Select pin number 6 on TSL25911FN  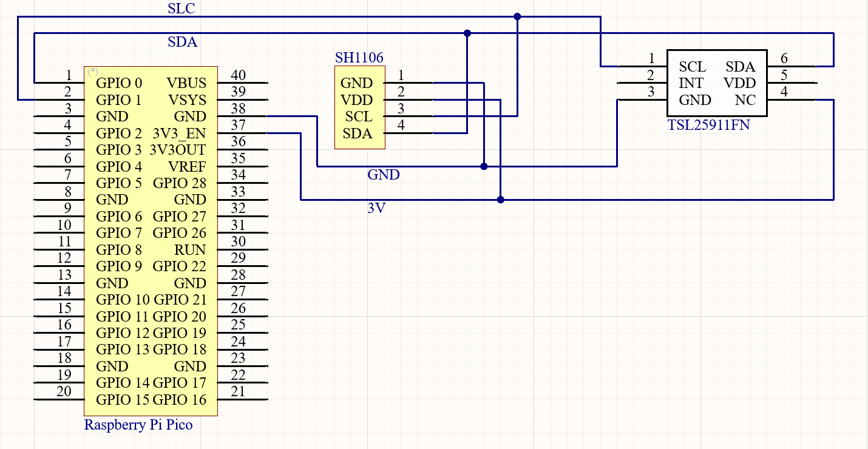[784, 58]
